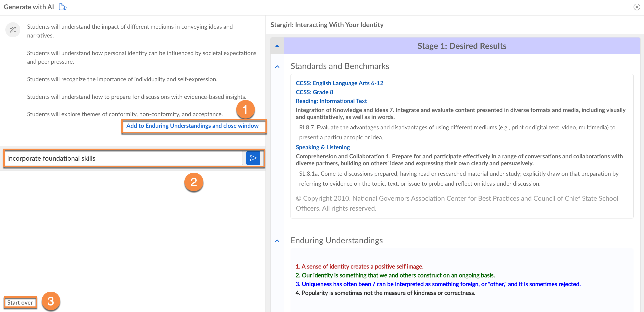Click the RI.8.7 standard description text
This screenshot has width=644, height=312.
click(x=457, y=132)
